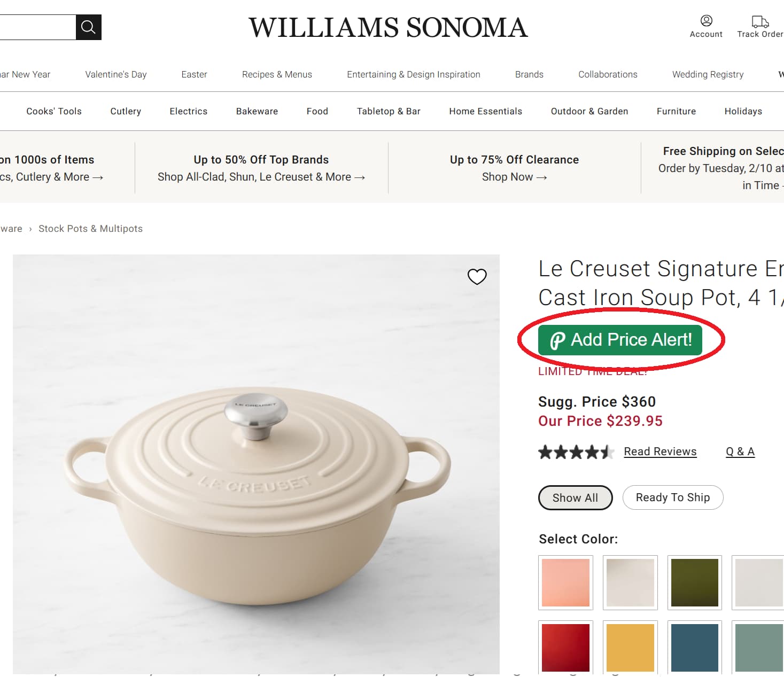Select the Show All filter
This screenshot has width=784, height=677.
[x=575, y=497]
